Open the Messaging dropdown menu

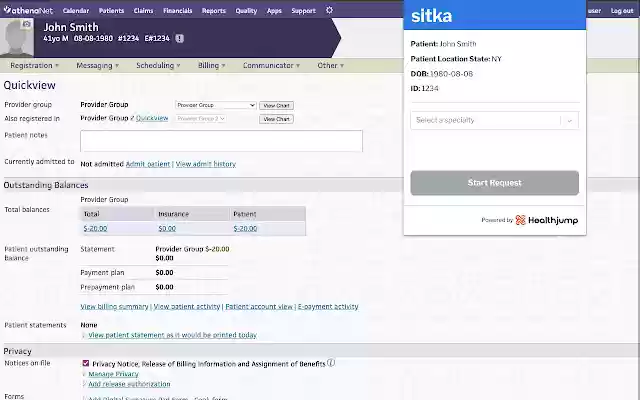[98, 65]
